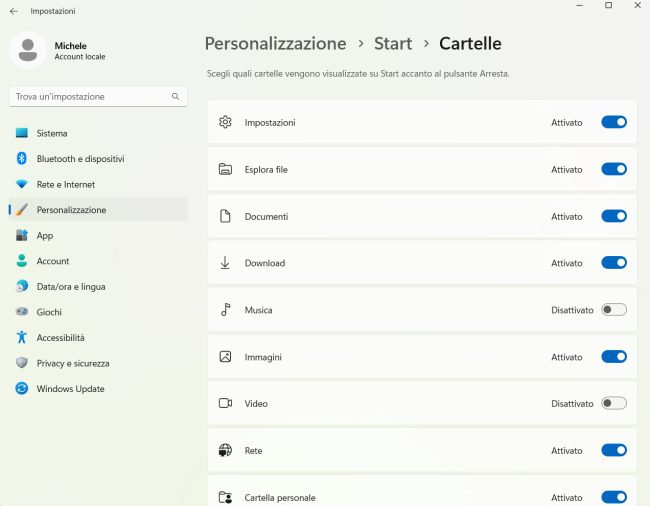Open the Sistema section in the sidebar
This screenshot has height=506, width=650.
(x=52, y=133)
